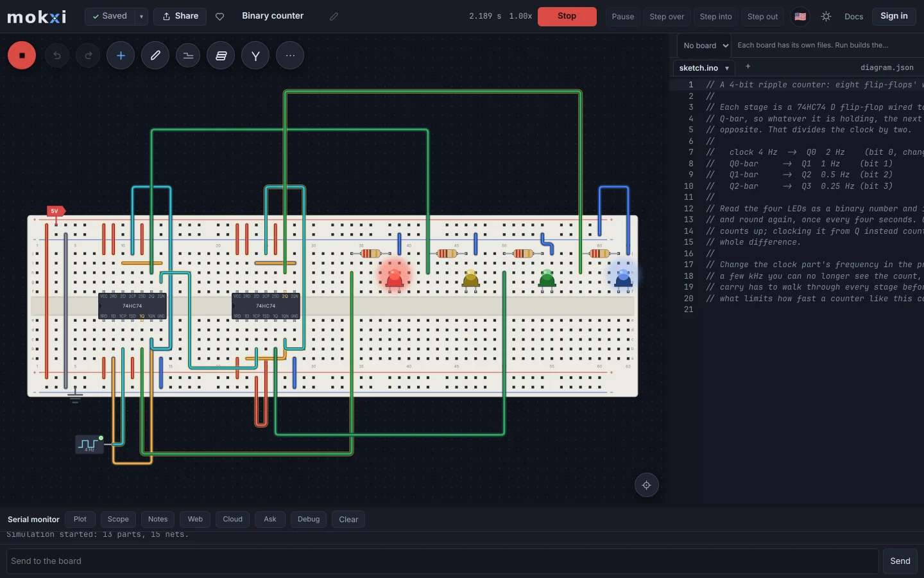
Task: Click the red Stop button
Action: point(567,17)
